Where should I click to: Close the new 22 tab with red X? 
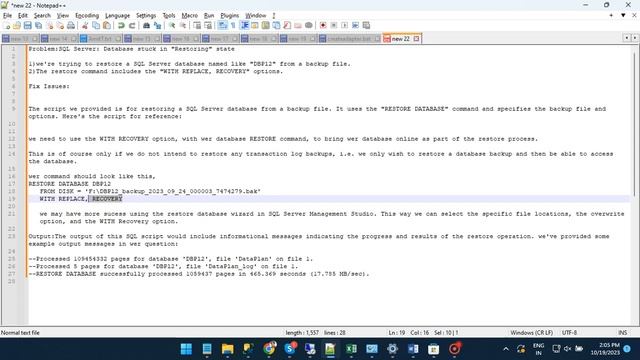click(416, 39)
